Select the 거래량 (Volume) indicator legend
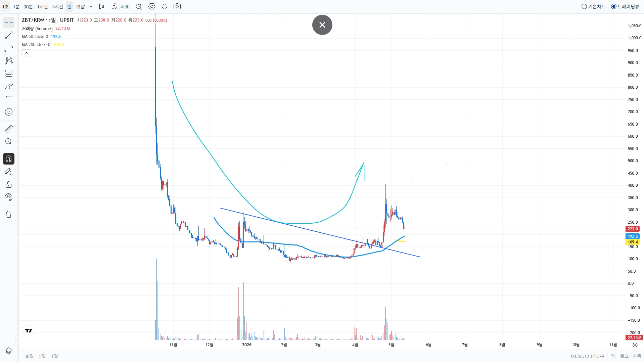This screenshot has width=644, height=362. [37, 29]
